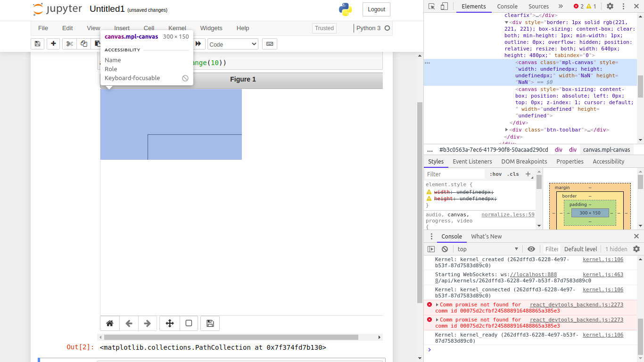Open console drawer kebab menu
This screenshot has height=362, width=644.
431,236
